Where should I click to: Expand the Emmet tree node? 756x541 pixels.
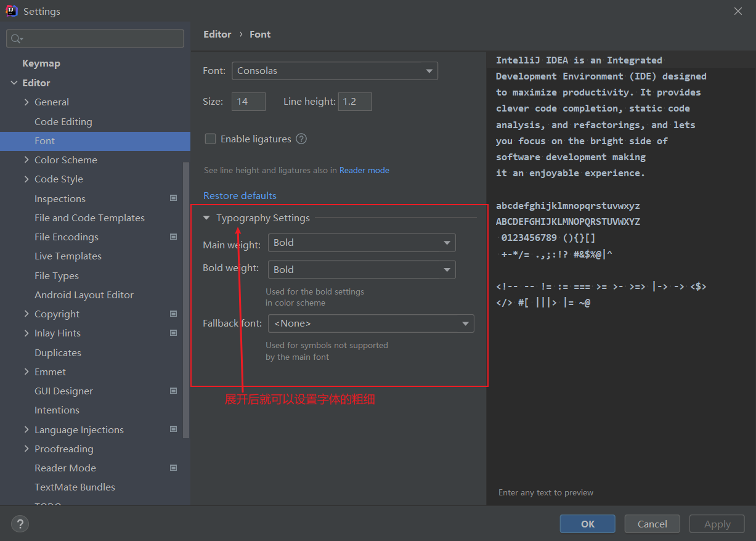[x=26, y=372]
